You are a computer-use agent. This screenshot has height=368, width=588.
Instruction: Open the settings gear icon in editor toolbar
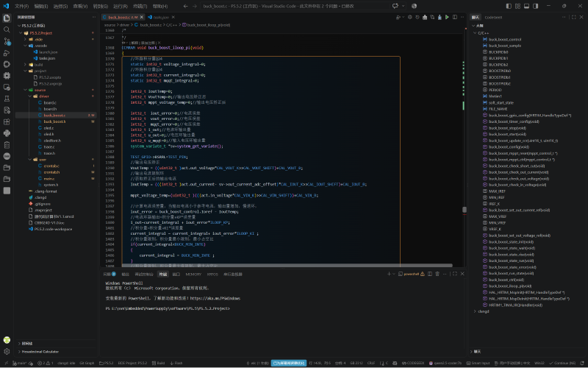coord(410,17)
